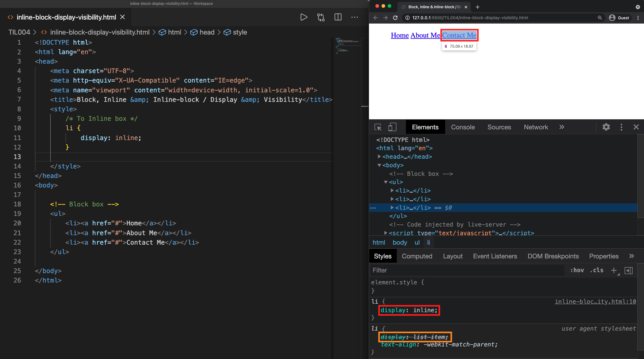Toggle the .cls element classes panel
The image size is (644, 359).
pyautogui.click(x=597, y=270)
